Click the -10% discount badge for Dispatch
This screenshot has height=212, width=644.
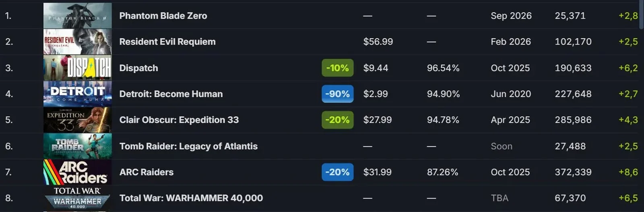[x=338, y=68]
